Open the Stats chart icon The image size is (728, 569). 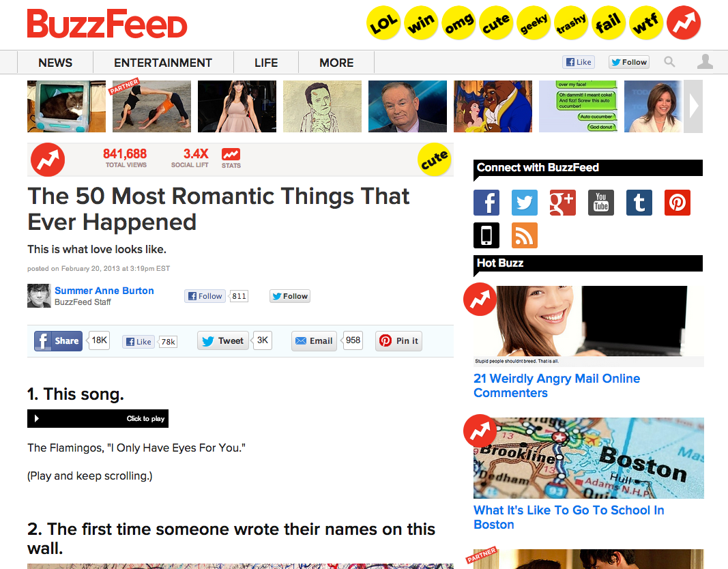(x=231, y=158)
